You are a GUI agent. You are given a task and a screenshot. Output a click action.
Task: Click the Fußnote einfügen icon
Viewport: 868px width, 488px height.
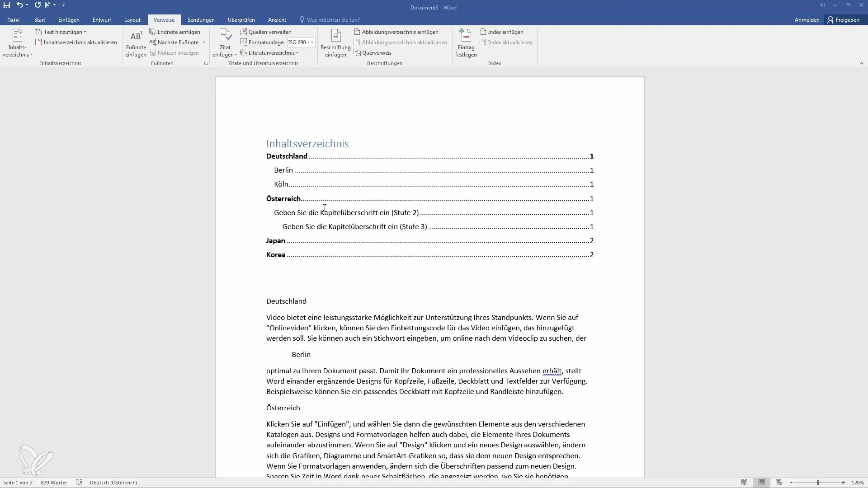tap(136, 43)
